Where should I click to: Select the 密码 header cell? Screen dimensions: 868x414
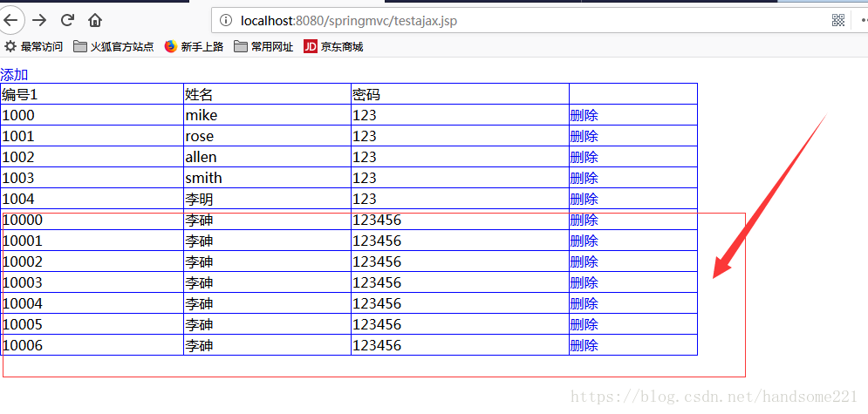coord(460,94)
